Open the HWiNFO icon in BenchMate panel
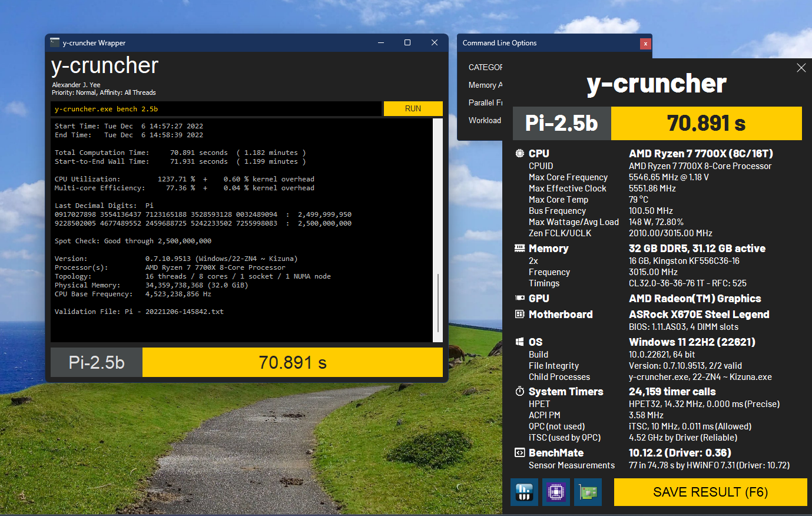Screen dimensions: 812x516 tap(524, 492)
